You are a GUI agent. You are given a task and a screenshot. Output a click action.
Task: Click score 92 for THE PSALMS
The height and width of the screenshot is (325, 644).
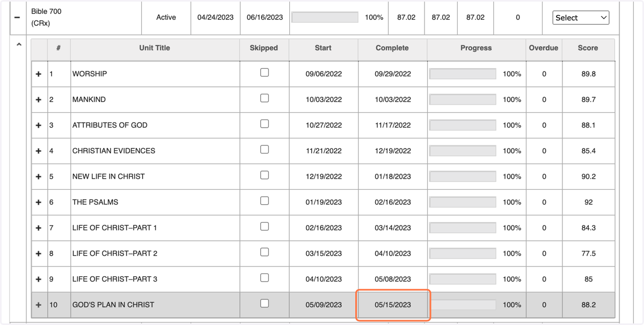589,203
